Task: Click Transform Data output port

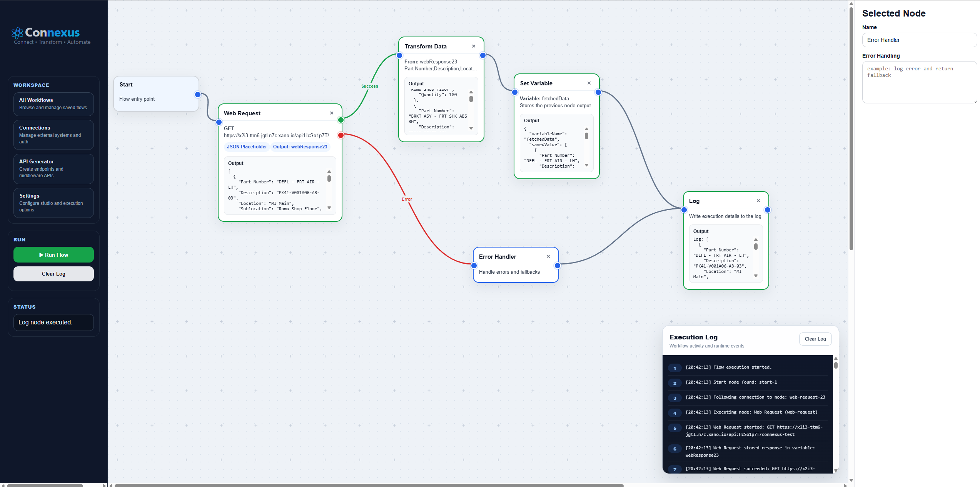Action: click(x=483, y=55)
